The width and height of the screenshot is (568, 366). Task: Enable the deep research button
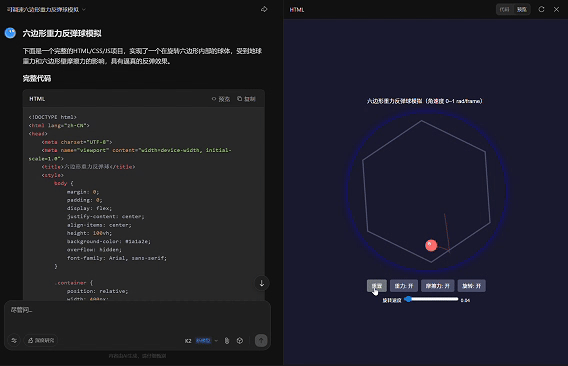tap(41, 340)
